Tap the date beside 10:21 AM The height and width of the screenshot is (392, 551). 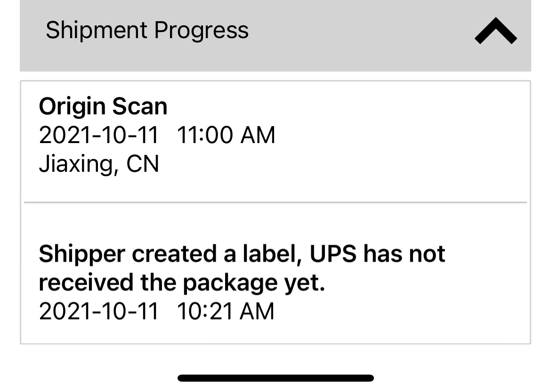coord(98,312)
